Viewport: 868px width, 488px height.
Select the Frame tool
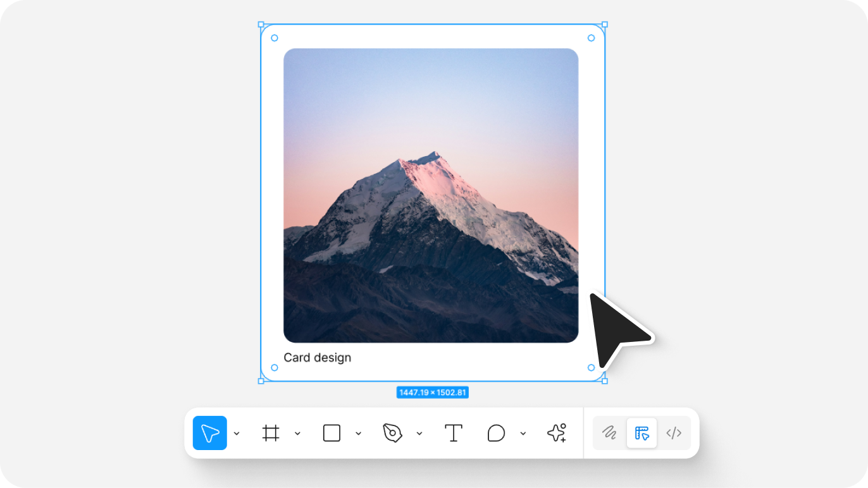(x=271, y=433)
